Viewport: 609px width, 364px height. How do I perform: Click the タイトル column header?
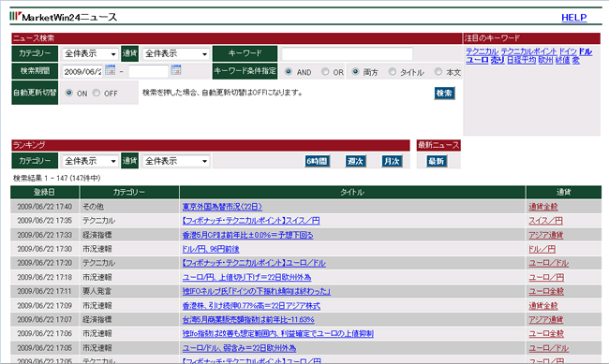(x=352, y=192)
